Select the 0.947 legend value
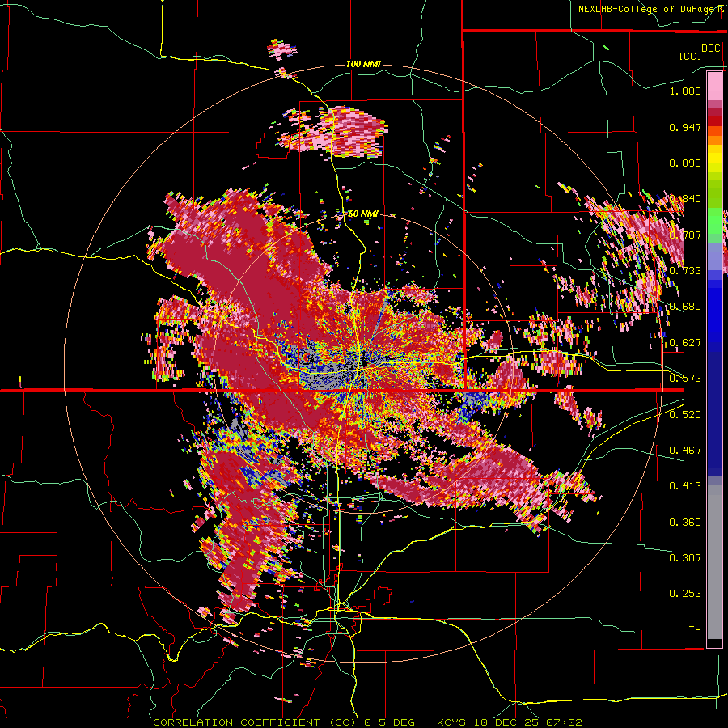728x728 pixels. 685,127
